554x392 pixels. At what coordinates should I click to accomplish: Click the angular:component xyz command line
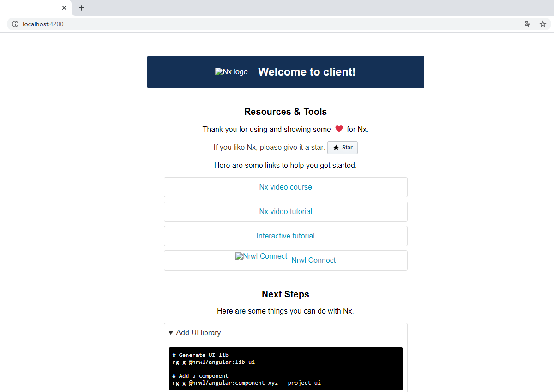click(246, 383)
